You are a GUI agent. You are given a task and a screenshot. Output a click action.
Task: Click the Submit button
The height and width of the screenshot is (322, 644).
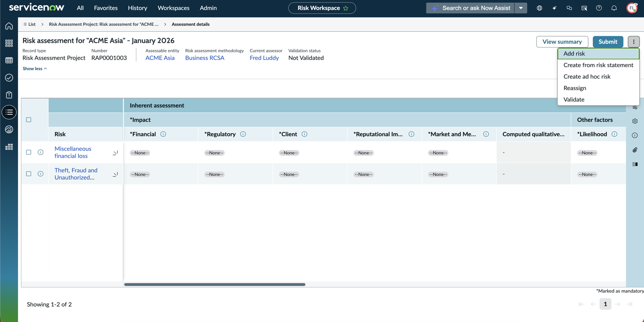[608, 41]
